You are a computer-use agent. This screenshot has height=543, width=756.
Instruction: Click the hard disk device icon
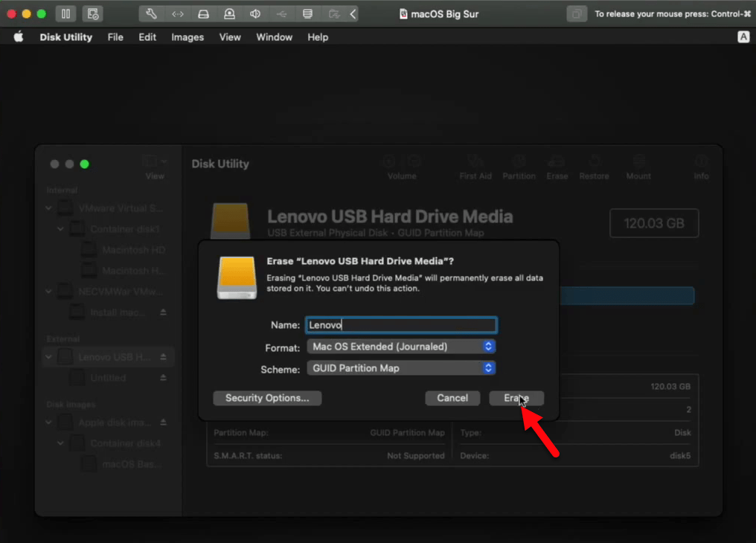(x=203, y=14)
